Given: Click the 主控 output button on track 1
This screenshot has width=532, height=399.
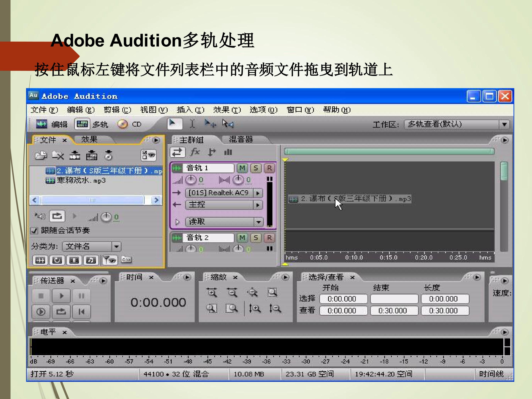Looking at the screenshot, I should click(224, 205).
